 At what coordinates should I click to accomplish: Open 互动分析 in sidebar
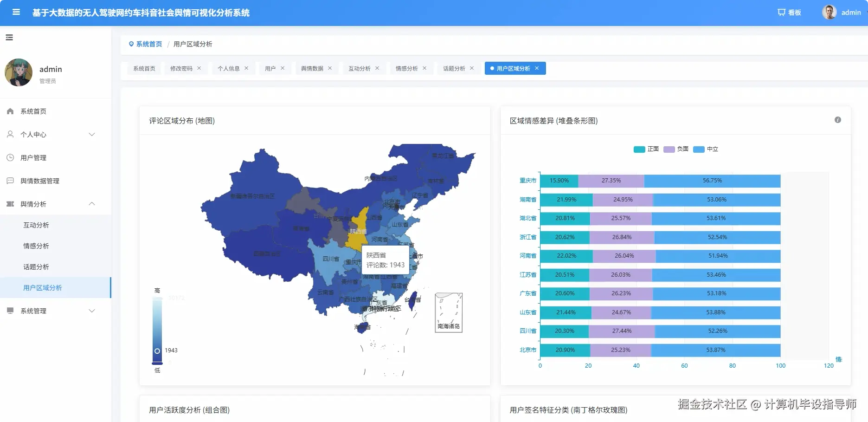click(56, 225)
